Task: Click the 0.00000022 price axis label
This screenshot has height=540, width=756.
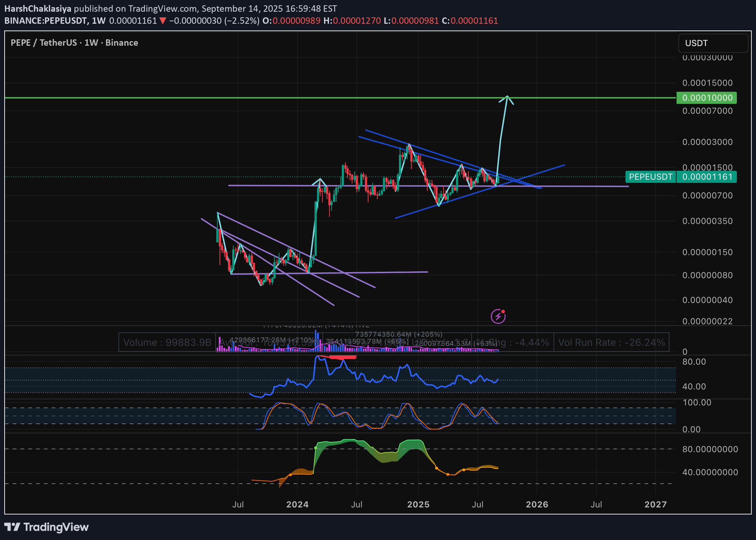Action: click(707, 321)
